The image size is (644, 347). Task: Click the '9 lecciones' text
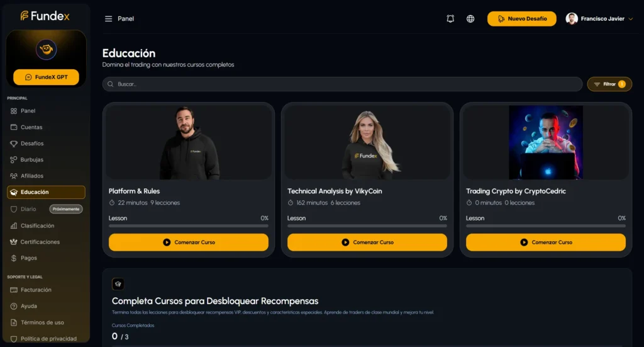tap(165, 203)
